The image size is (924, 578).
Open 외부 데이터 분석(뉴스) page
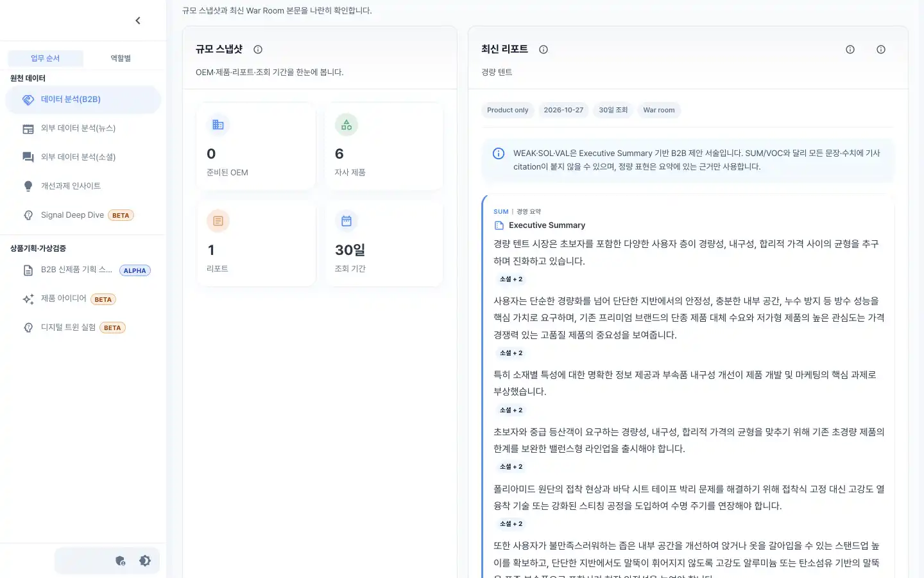(83, 128)
